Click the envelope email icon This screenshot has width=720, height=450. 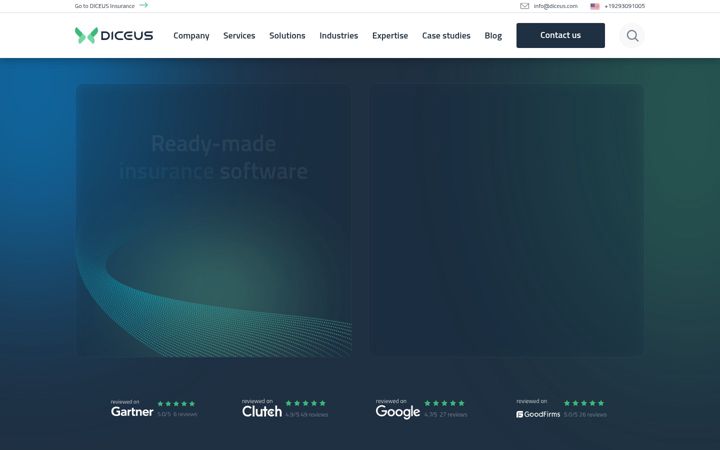(x=524, y=6)
